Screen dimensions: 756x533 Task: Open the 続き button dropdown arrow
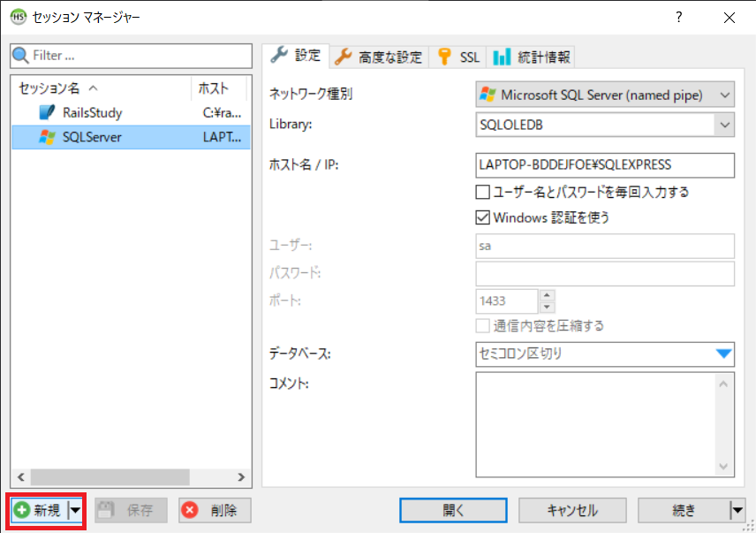(x=737, y=510)
